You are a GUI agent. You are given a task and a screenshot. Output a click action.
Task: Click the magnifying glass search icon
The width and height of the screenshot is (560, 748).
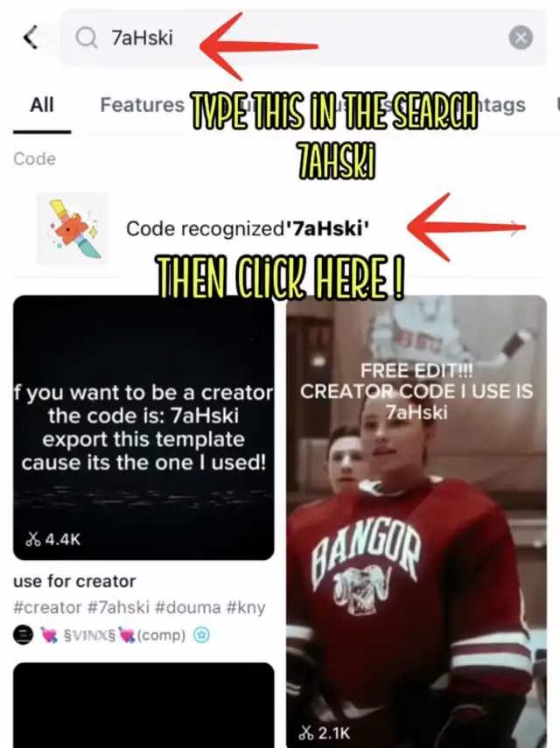tap(87, 38)
